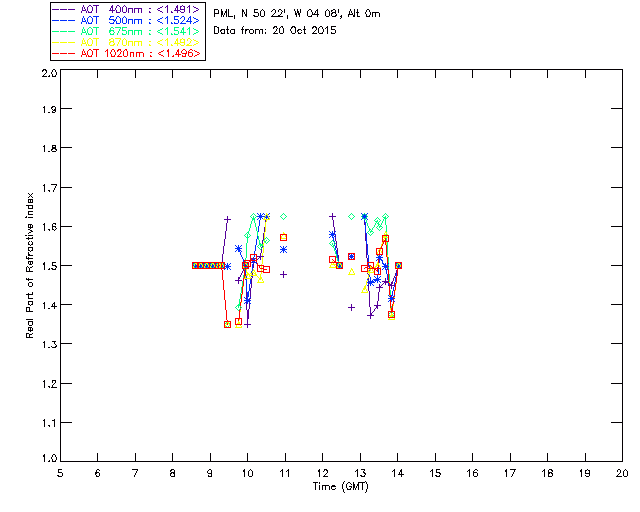Click the isolated green diamond marker near time 11
640x512 pixels.
click(x=284, y=216)
